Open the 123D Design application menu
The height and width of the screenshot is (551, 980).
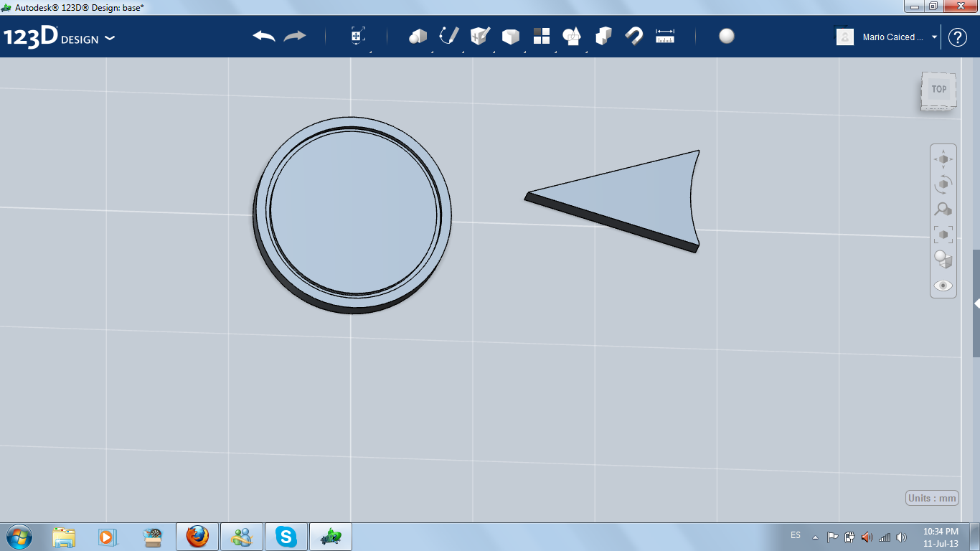[59, 37]
